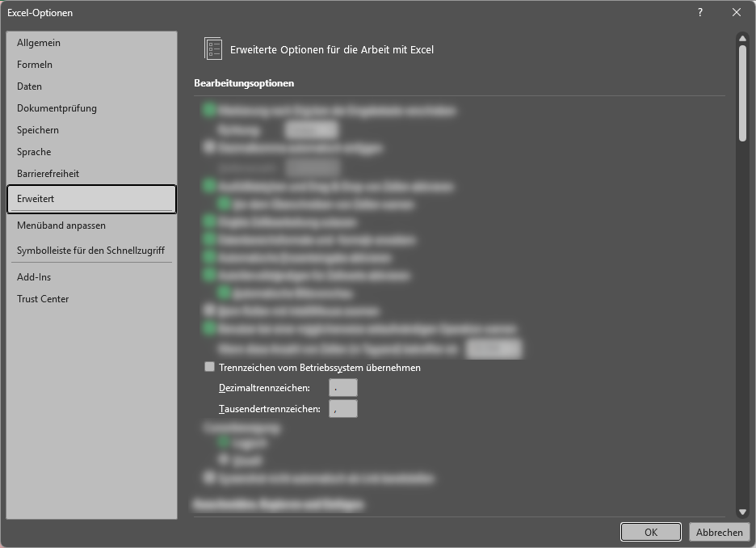The height and width of the screenshot is (548, 756).
Task: Select Sprache in the sidebar
Action: pos(91,151)
